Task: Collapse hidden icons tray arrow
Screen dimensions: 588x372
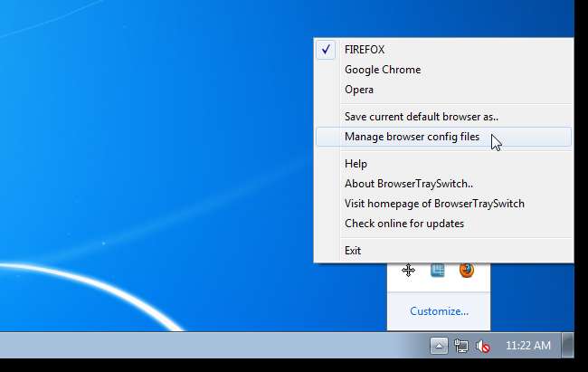Action: (439, 346)
